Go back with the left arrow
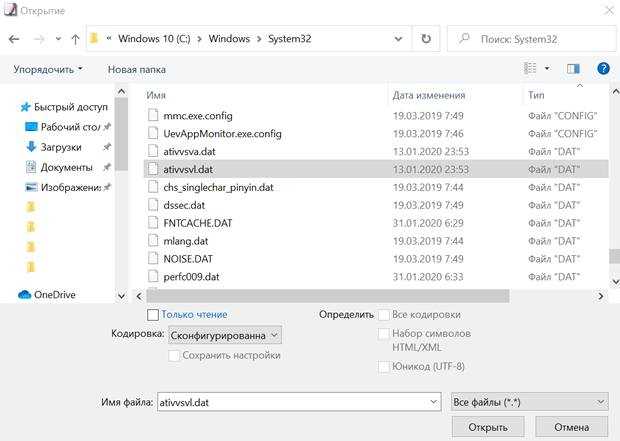Viewport: 620px width, 441px height. tap(14, 39)
